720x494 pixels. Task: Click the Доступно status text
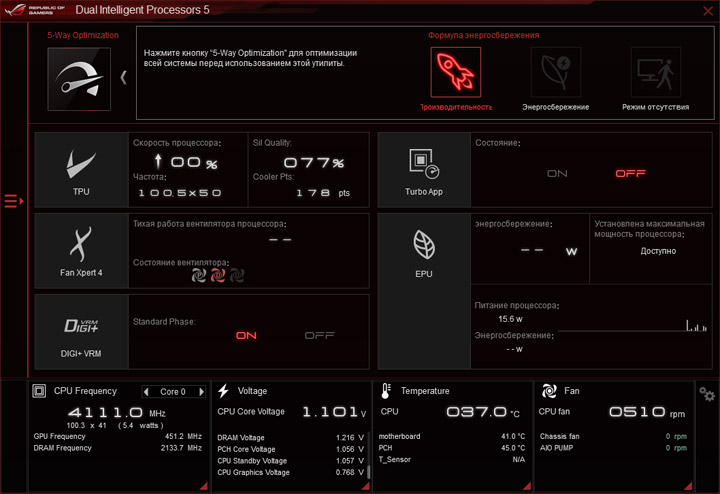[658, 251]
